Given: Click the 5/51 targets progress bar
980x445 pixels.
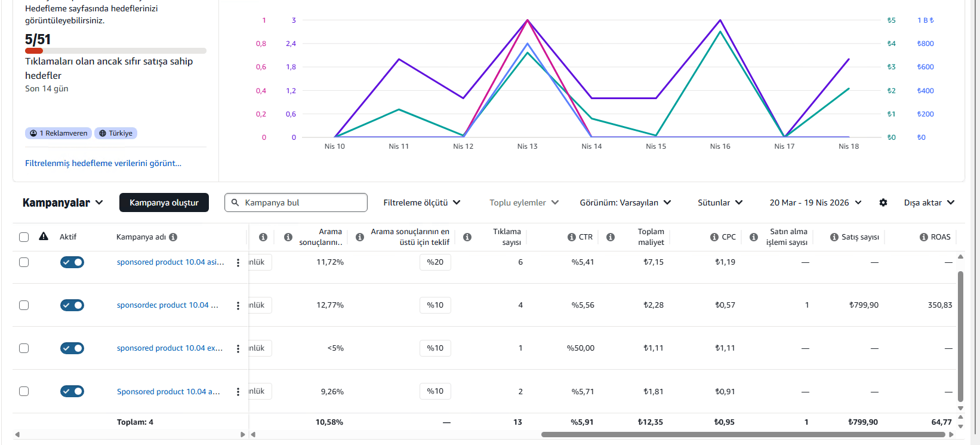Looking at the screenshot, I should 116,51.
